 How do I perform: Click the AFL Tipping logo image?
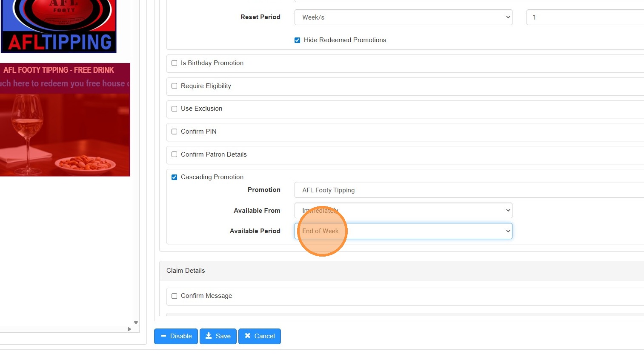(x=59, y=26)
